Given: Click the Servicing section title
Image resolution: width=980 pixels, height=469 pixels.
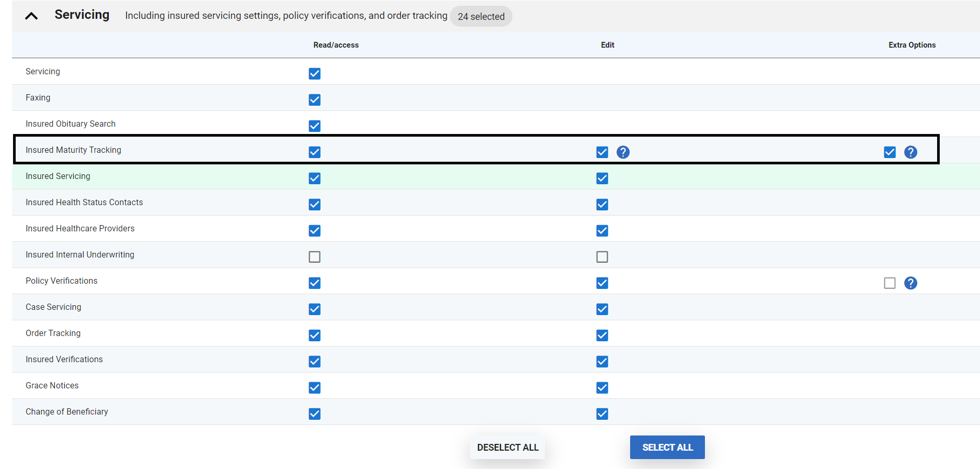Looking at the screenshot, I should 82,15.
